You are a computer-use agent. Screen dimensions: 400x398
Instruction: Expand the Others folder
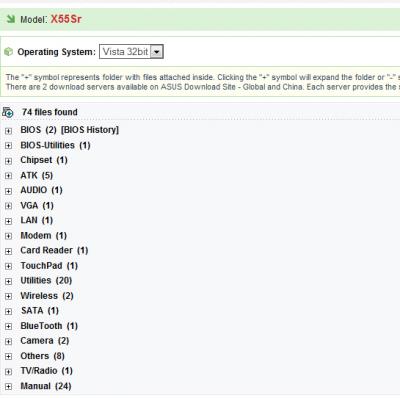coord(8,356)
